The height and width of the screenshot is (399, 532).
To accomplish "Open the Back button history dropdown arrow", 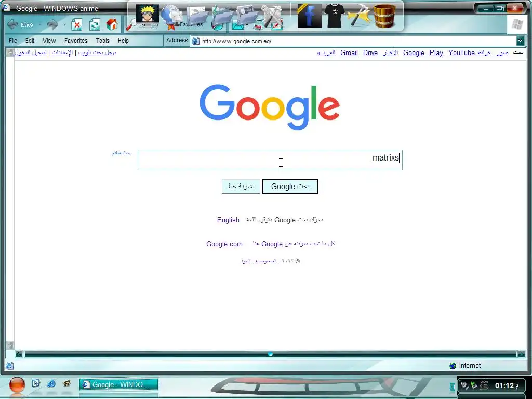I will 40,25.
